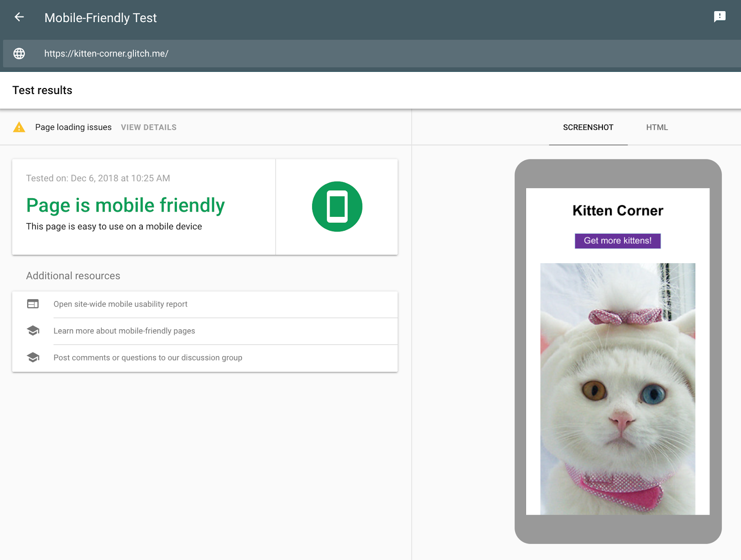741x560 pixels.
Task: Click the Page is mobile friendly result card
Action: (144, 207)
